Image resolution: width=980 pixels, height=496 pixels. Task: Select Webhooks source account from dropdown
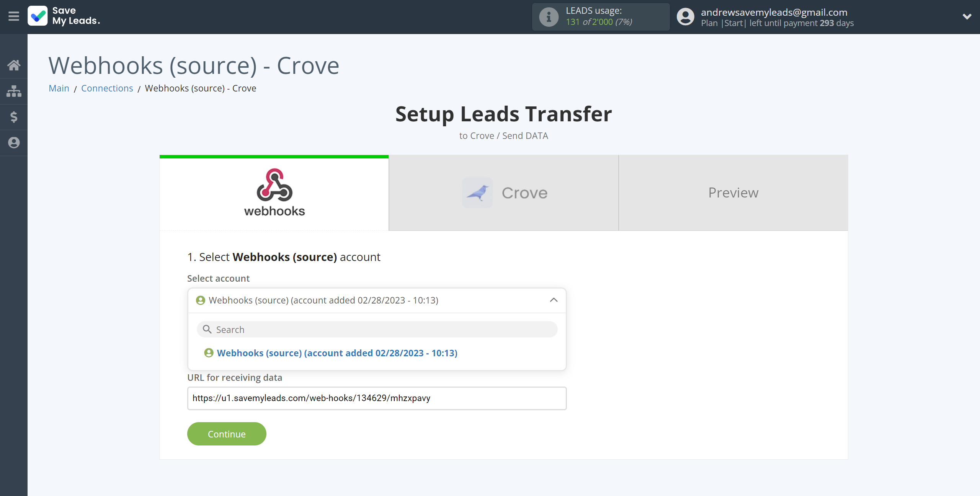click(x=336, y=352)
